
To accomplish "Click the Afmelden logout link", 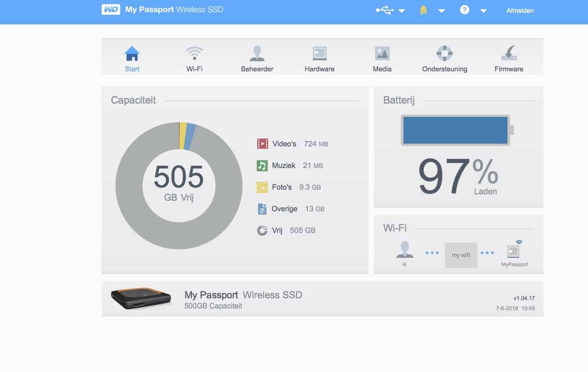I will click(x=520, y=11).
